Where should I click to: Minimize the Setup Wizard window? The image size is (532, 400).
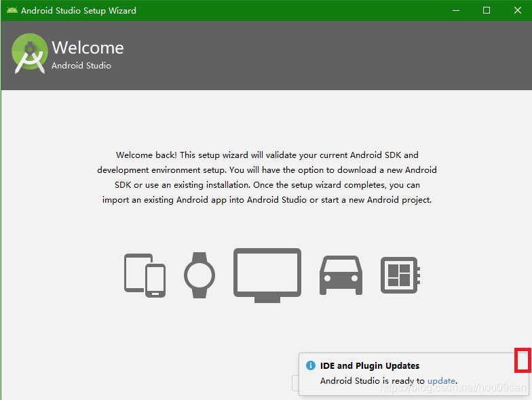[x=456, y=11]
